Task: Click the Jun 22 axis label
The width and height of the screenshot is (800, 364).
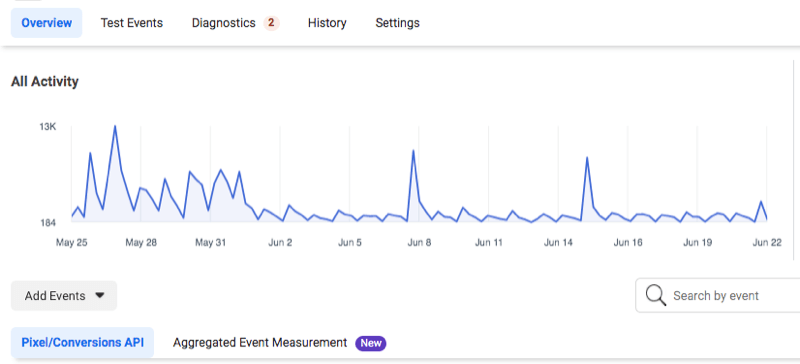Action: (x=767, y=242)
